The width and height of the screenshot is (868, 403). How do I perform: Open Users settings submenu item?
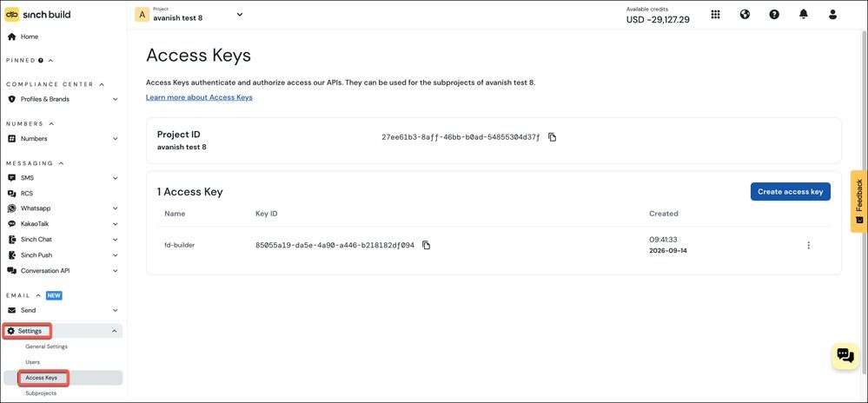click(x=33, y=362)
